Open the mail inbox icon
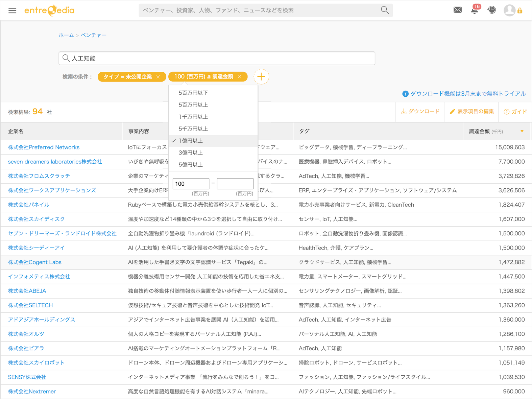 point(457,10)
